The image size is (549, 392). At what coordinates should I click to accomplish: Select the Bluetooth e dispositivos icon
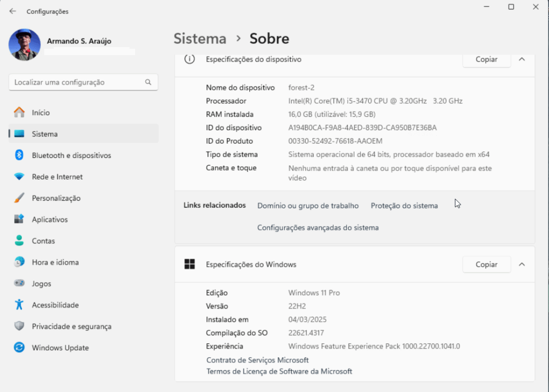(x=19, y=155)
